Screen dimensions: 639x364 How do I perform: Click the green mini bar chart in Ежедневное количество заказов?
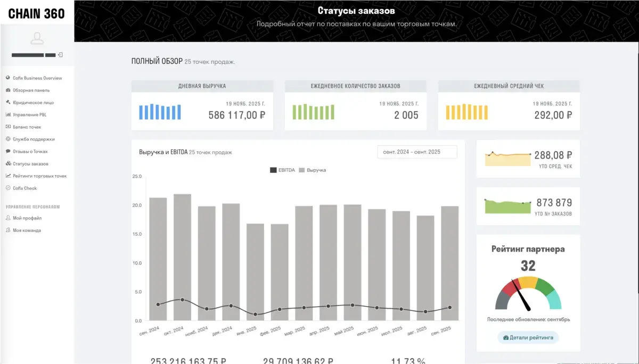point(313,112)
